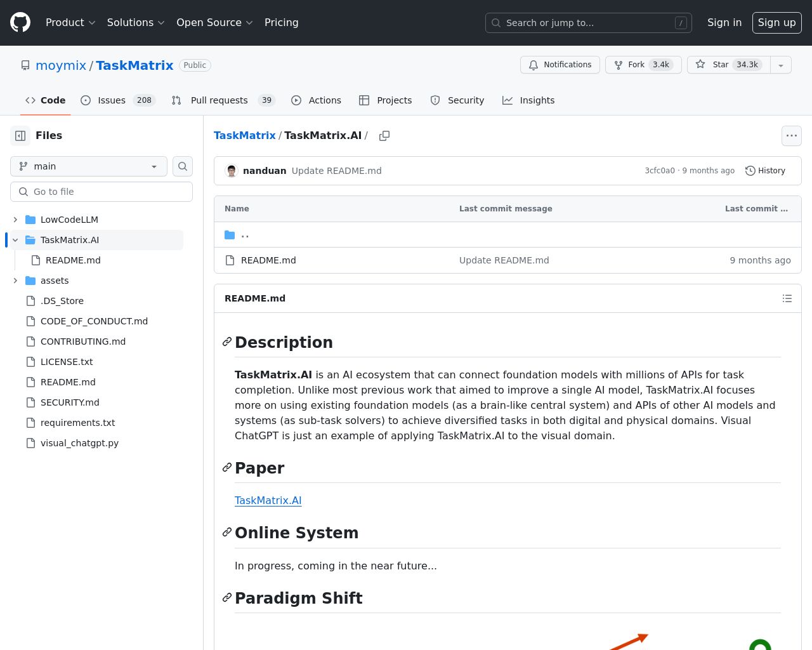Click the Description heading link icon

(226, 342)
